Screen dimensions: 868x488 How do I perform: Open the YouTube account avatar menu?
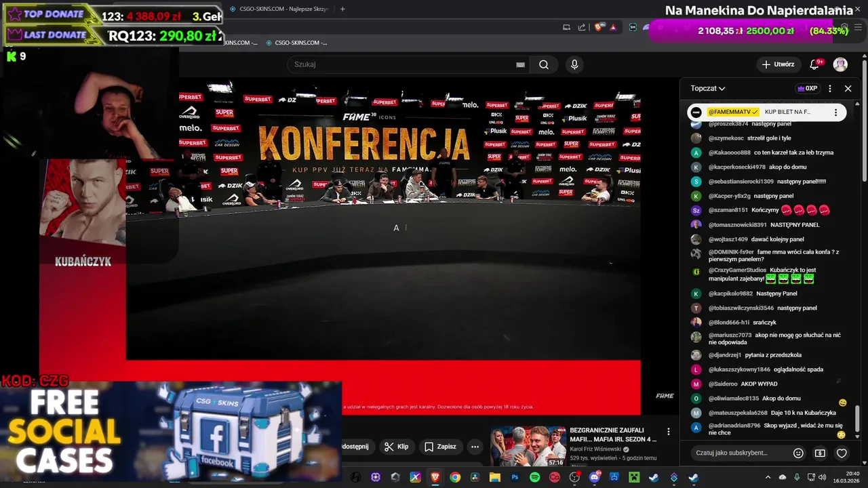(840, 64)
